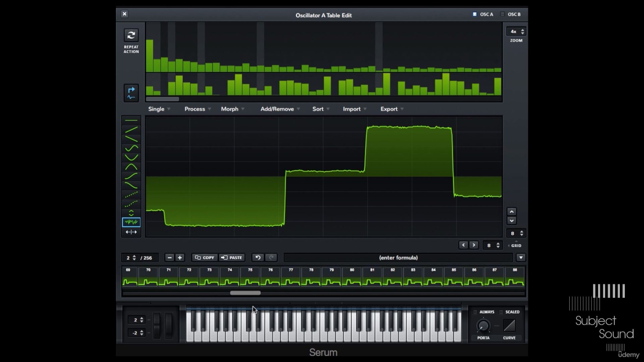Undo the last wavetable edit
Screen dimensions: 644x362
click(258, 258)
